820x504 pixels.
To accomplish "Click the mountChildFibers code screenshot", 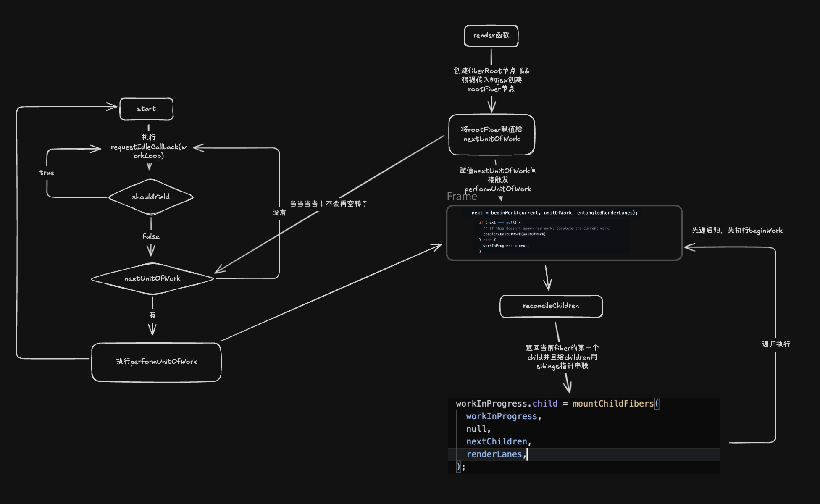I will point(584,436).
